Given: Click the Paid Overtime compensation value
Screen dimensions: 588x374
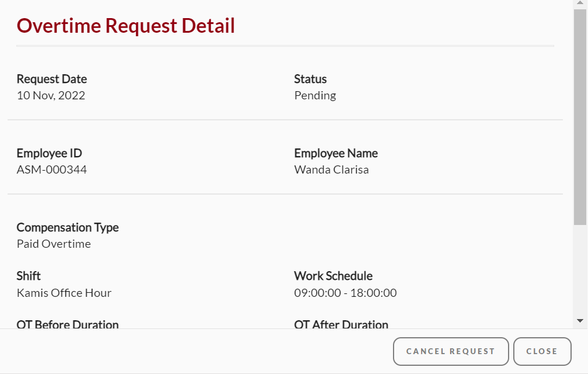Looking at the screenshot, I should pos(53,244).
